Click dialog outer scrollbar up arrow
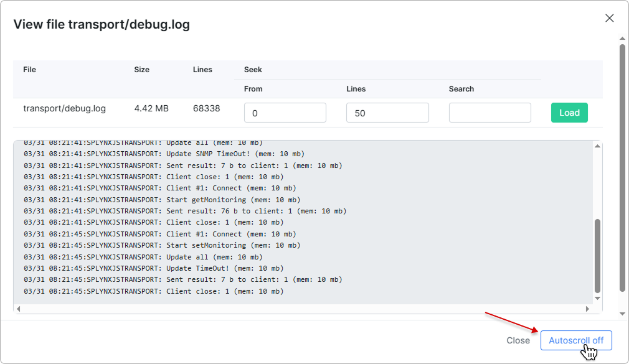 click(622, 39)
